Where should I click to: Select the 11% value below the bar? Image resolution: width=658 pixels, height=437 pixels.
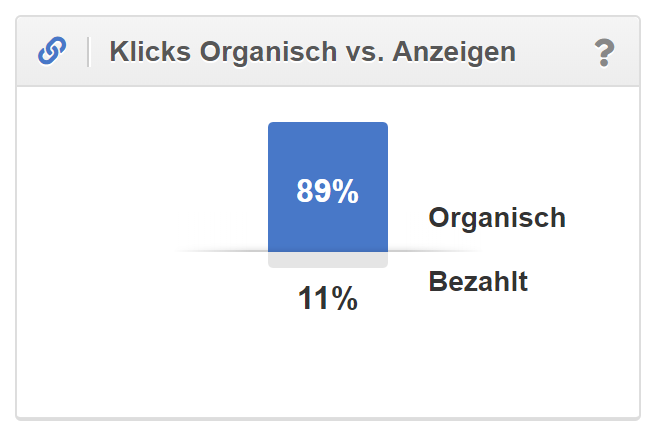(x=327, y=298)
